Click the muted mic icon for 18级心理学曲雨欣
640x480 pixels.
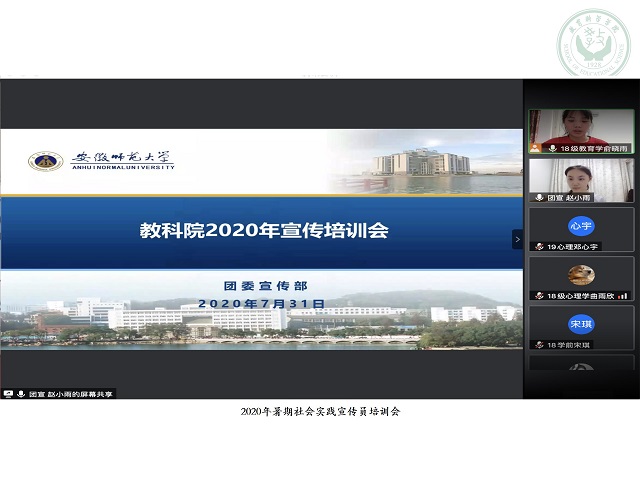[539, 295]
